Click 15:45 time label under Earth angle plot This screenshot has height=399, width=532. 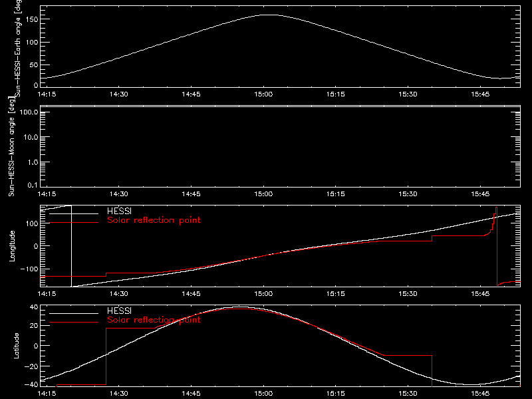click(480, 94)
